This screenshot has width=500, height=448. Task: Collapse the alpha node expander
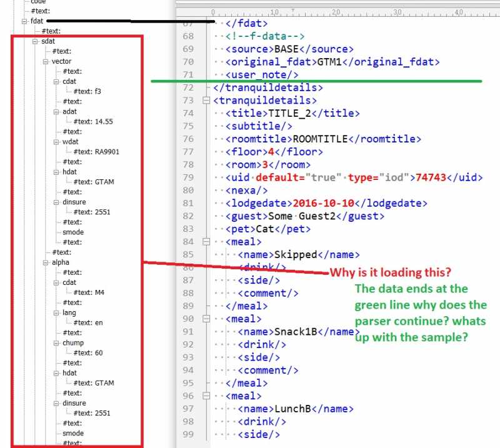[x=46, y=262]
